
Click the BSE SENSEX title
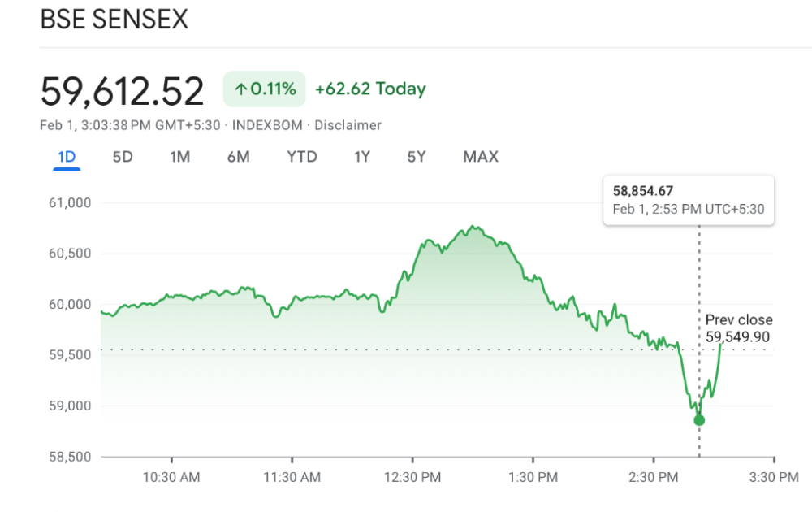[114, 20]
